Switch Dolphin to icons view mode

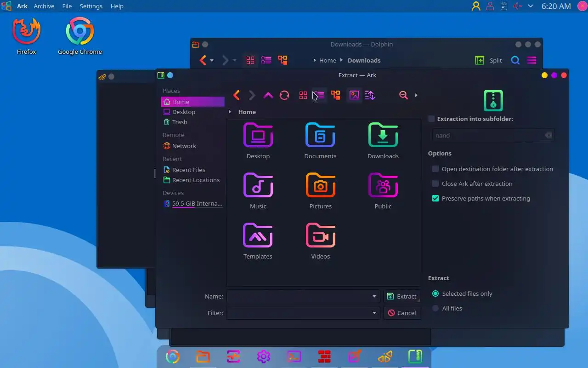[x=250, y=60]
